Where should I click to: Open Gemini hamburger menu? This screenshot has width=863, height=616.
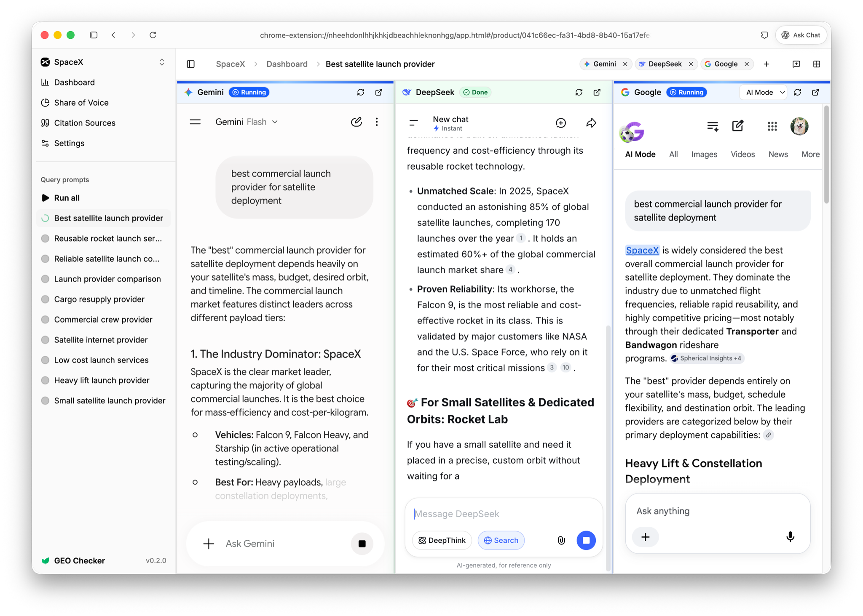(195, 122)
